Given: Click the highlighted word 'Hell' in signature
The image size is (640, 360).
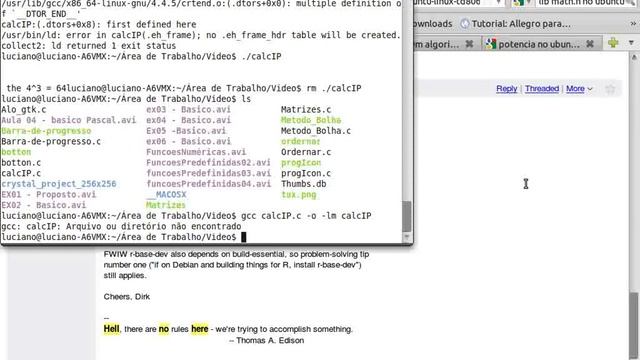Looking at the screenshot, I should tap(111, 329).
